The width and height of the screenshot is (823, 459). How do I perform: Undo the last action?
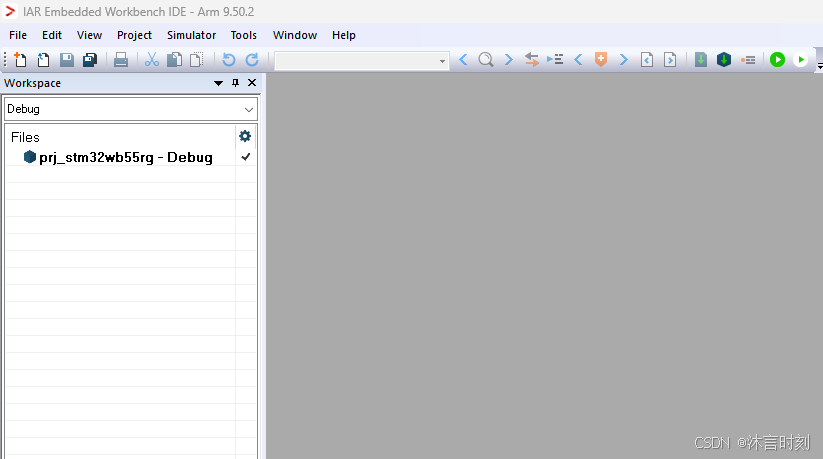[229, 60]
